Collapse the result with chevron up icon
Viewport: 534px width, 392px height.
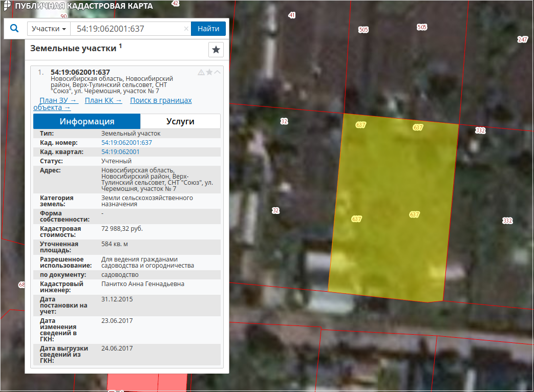tap(217, 72)
